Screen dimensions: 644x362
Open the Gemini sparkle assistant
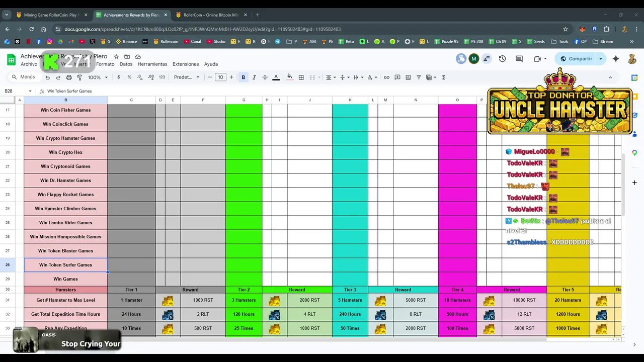(x=616, y=59)
